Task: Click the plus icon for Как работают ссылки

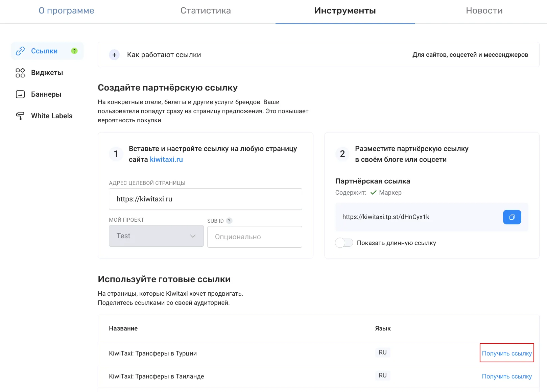Action: (x=114, y=55)
